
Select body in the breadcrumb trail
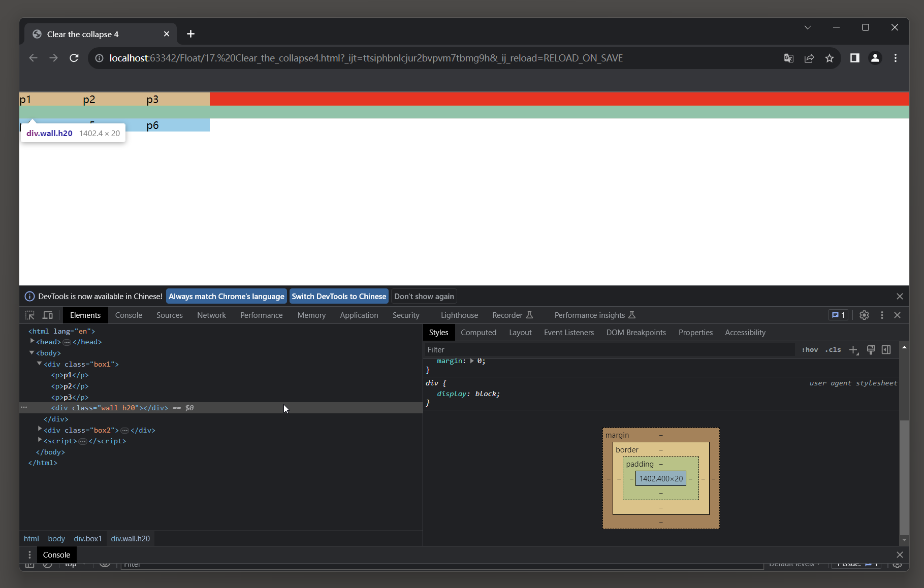coord(56,539)
